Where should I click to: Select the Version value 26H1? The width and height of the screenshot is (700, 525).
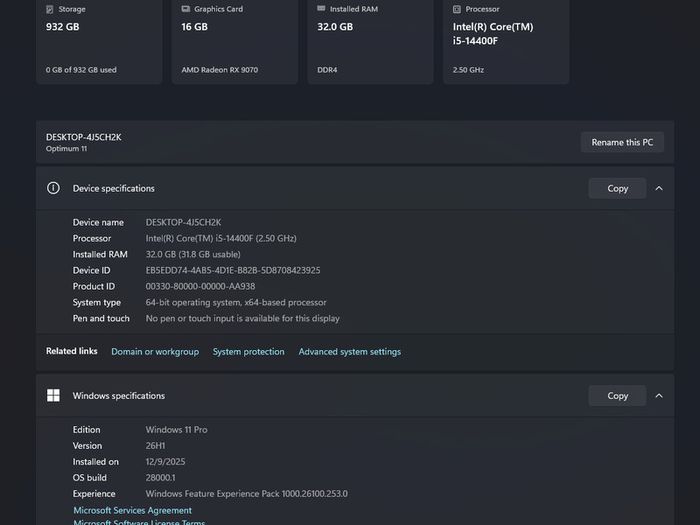(x=155, y=446)
